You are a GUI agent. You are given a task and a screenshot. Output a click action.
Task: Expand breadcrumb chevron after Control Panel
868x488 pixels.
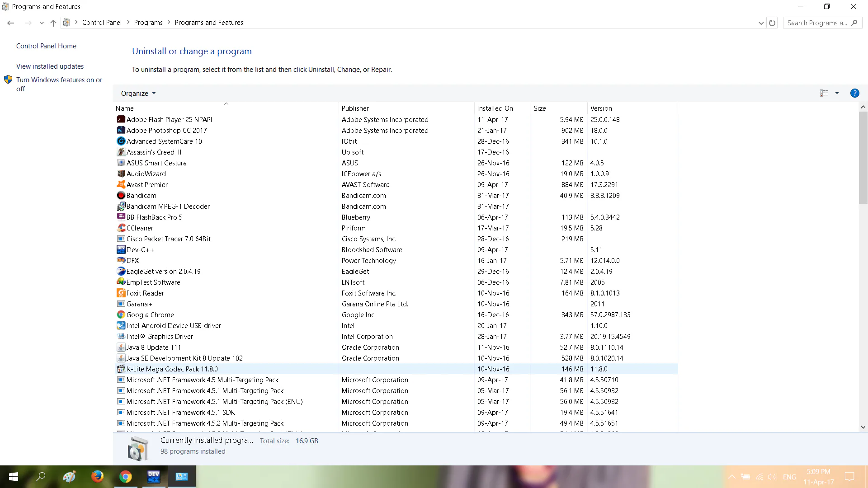coord(128,22)
